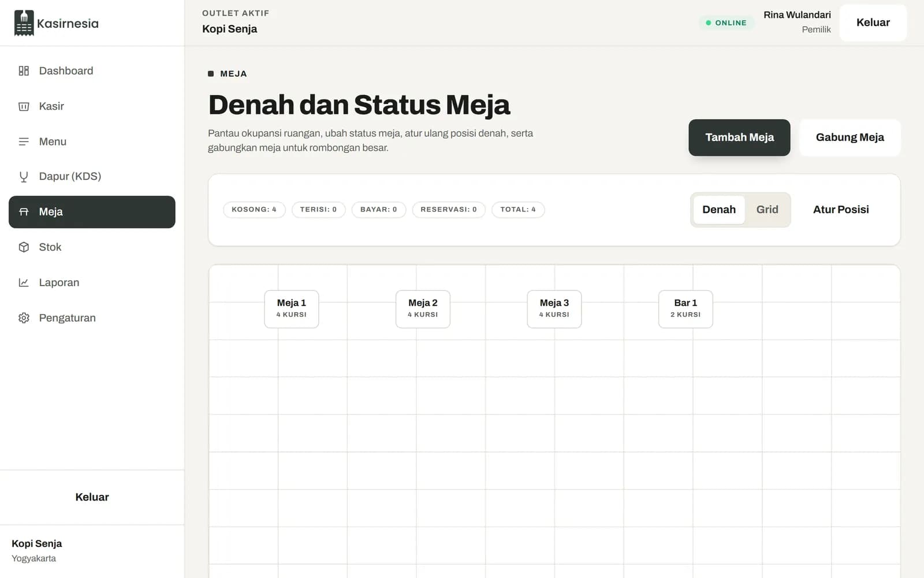The image size is (924, 578).
Task: Click the Kopi Senja active outlet name in header
Action: (230, 29)
